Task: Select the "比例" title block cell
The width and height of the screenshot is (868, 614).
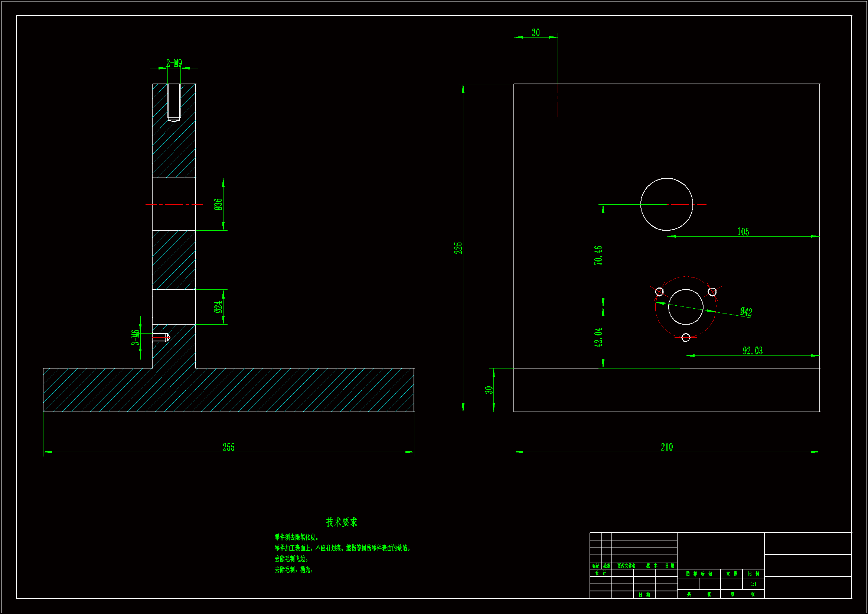Action: [753, 574]
